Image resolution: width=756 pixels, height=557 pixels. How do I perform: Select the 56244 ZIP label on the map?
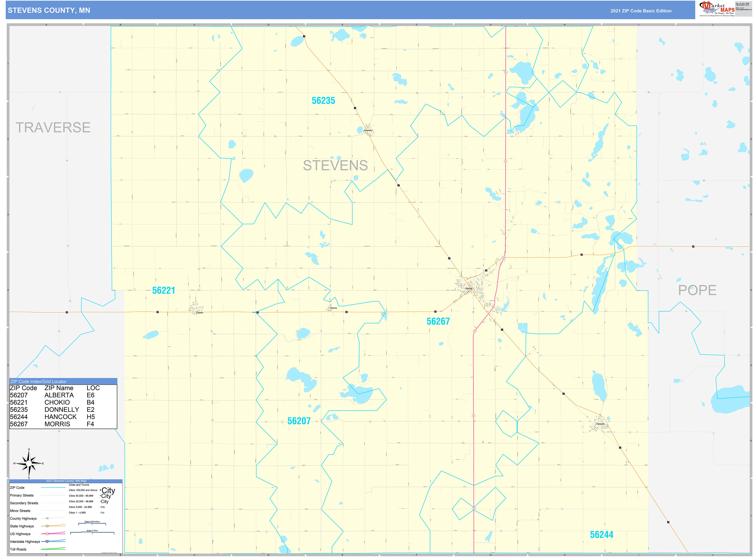click(x=602, y=535)
